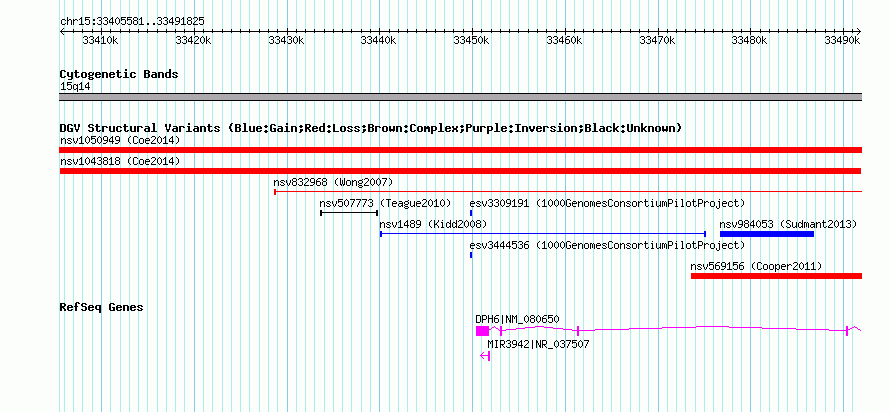Screen dimensions: 890x412
Task: Click the nsv1050949 (Coe2014) red loss bar
Action: (x=460, y=150)
